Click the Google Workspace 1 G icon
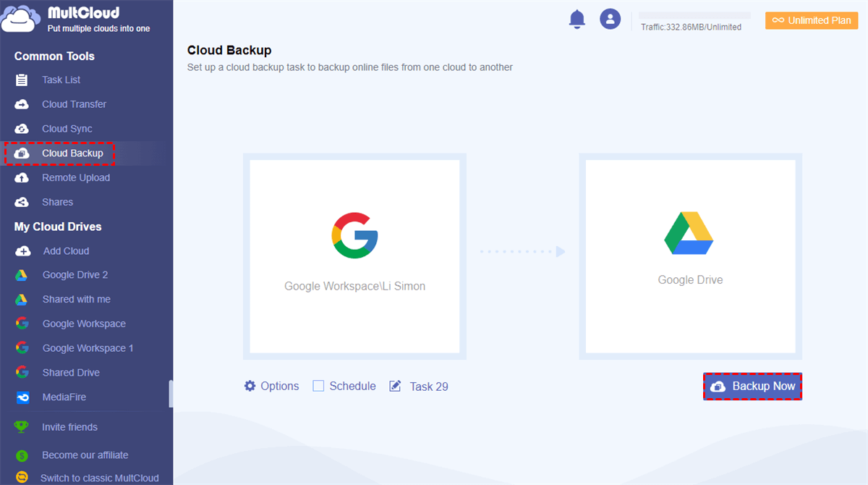 click(x=22, y=348)
